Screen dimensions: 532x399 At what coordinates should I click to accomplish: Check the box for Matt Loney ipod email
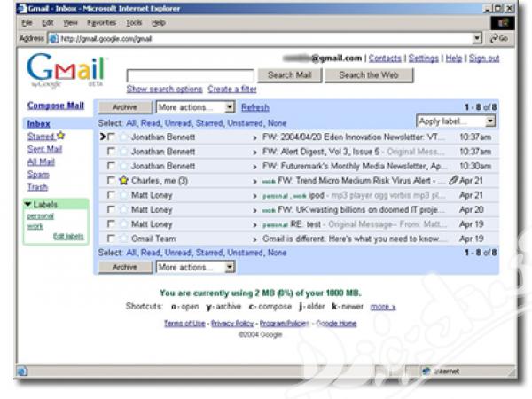click(111, 195)
